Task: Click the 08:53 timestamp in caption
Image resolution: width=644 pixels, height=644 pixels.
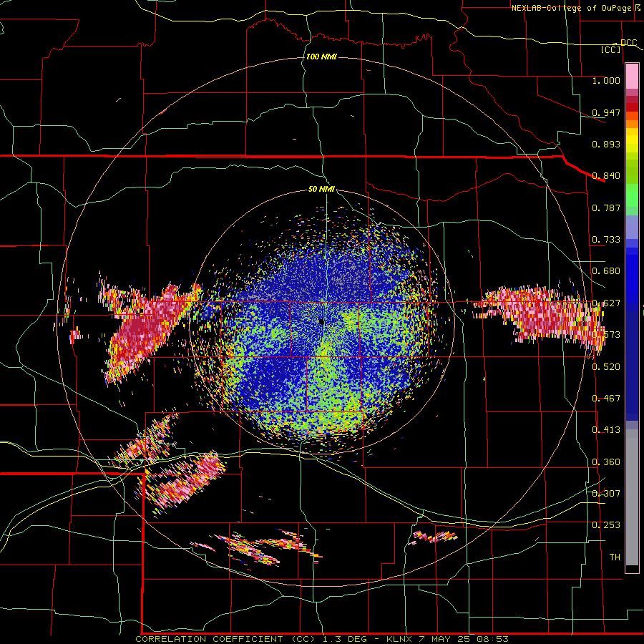Action: click(x=492, y=639)
